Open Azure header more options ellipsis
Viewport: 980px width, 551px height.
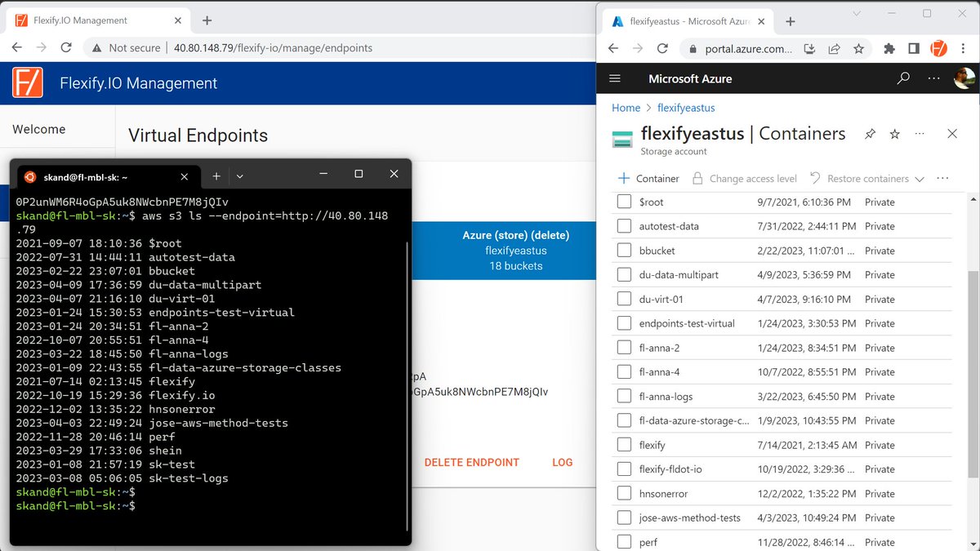(x=934, y=79)
